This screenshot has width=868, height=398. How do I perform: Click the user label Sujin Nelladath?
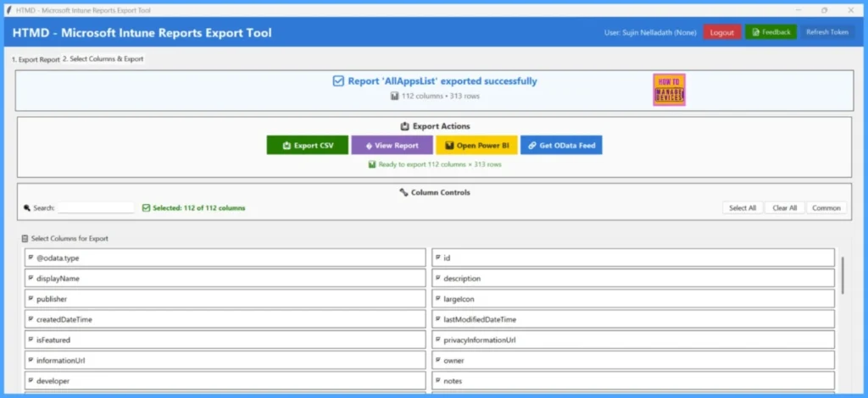(650, 33)
